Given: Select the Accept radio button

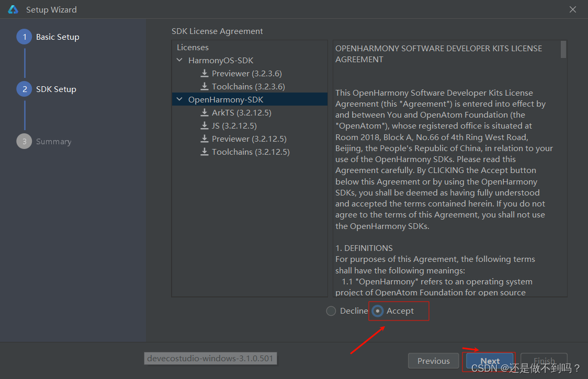Looking at the screenshot, I should coord(378,311).
